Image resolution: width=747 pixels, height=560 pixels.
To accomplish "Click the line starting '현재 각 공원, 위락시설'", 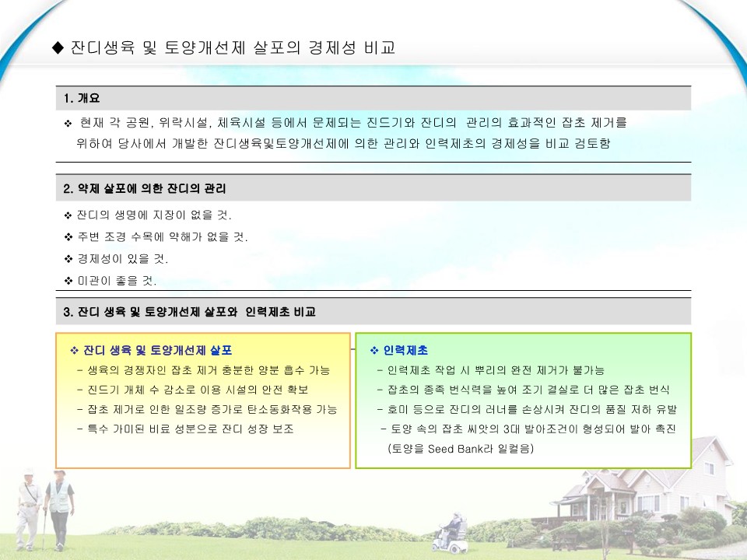I will point(353,123).
